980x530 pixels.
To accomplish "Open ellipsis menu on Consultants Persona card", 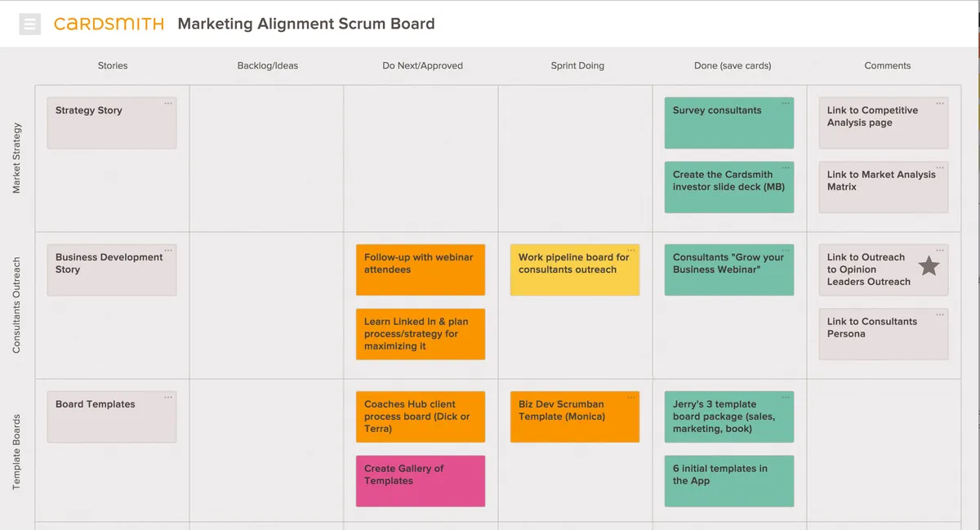I will (x=940, y=314).
